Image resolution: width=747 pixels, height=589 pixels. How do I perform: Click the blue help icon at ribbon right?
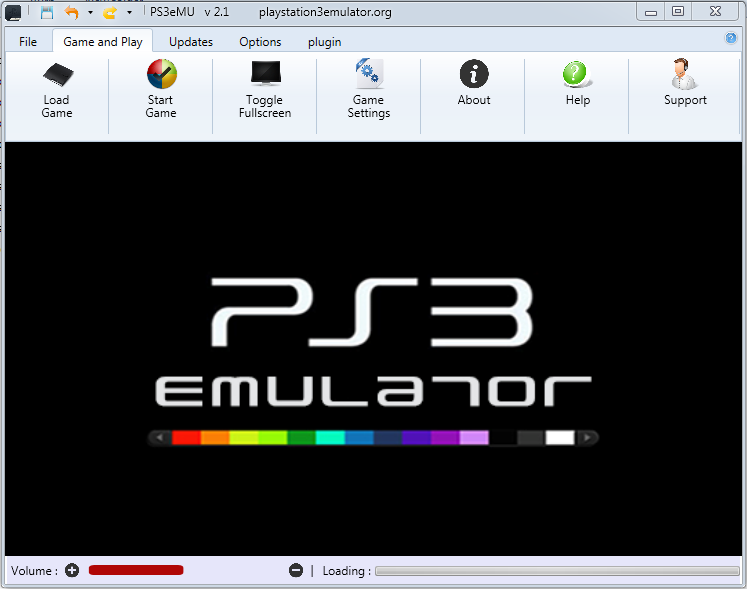[730, 38]
